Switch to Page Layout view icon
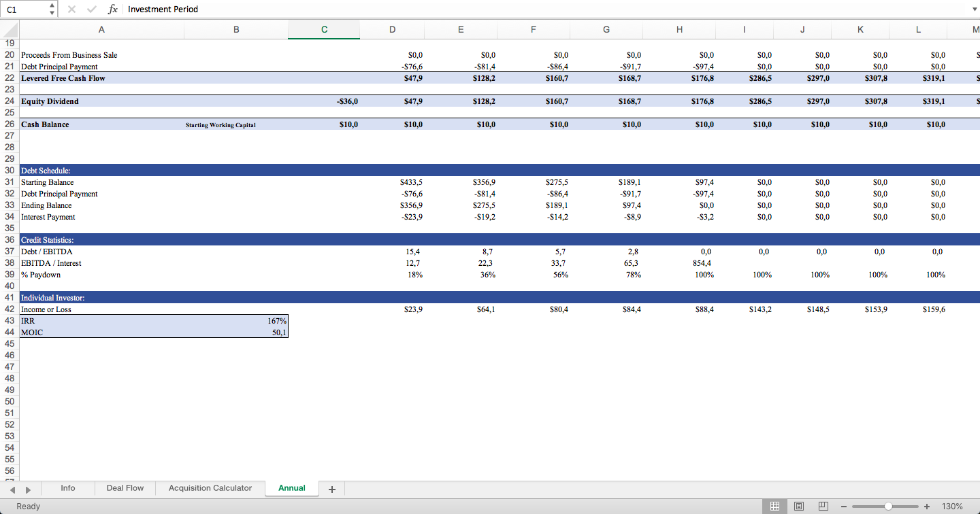 pyautogui.click(x=799, y=506)
